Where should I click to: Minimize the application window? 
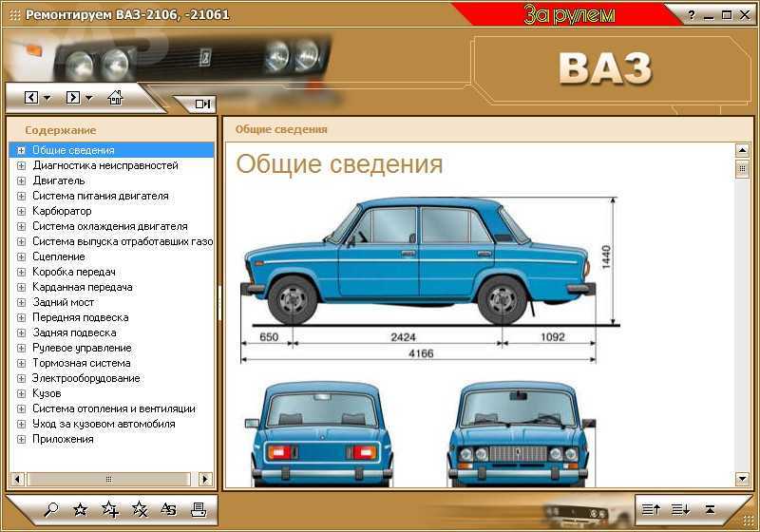(x=709, y=15)
